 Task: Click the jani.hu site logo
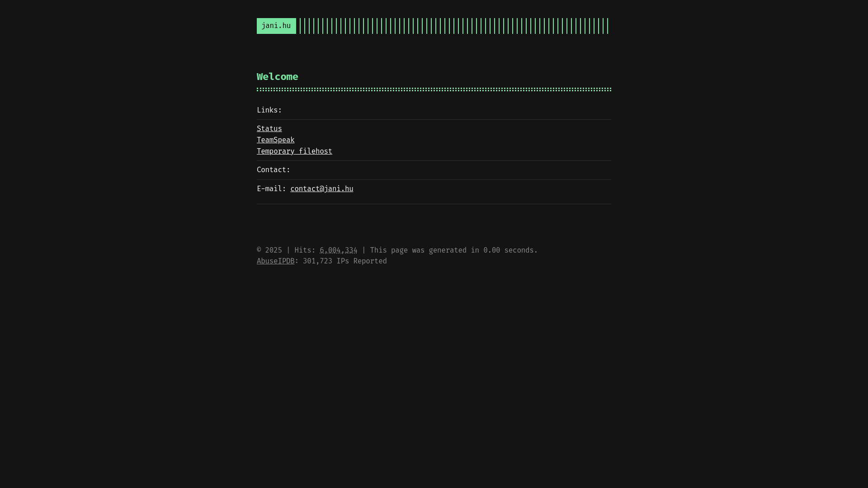[276, 26]
